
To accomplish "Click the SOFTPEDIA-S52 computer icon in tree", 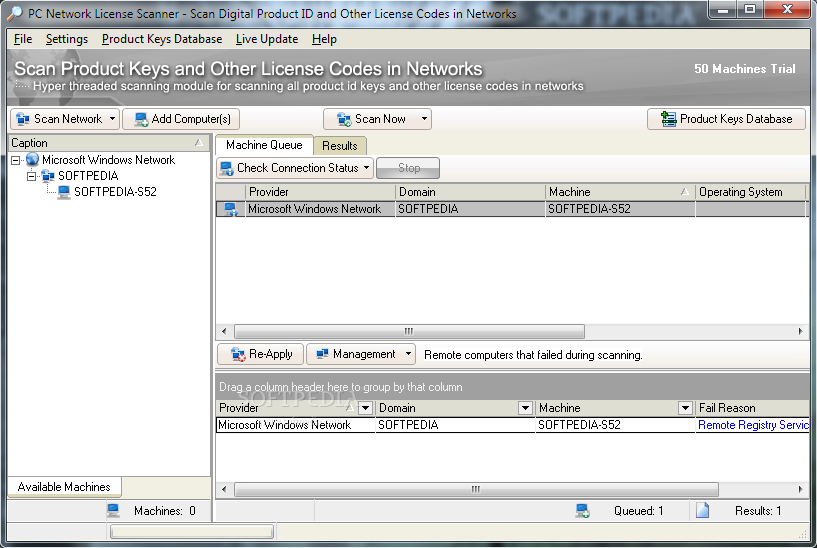I will tap(64, 192).
